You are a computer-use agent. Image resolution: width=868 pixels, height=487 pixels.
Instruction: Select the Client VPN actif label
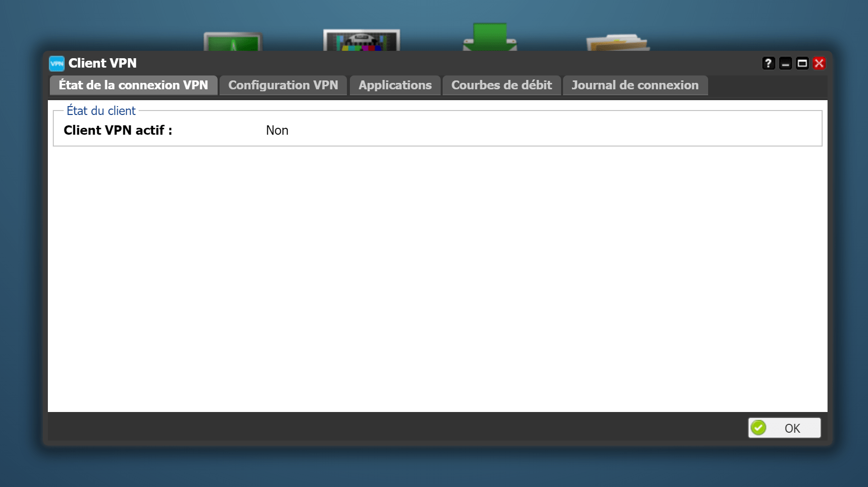118,130
